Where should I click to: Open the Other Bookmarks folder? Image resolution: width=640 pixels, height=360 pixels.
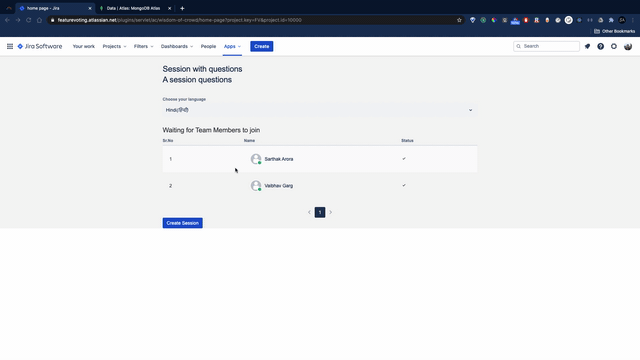coord(614,31)
